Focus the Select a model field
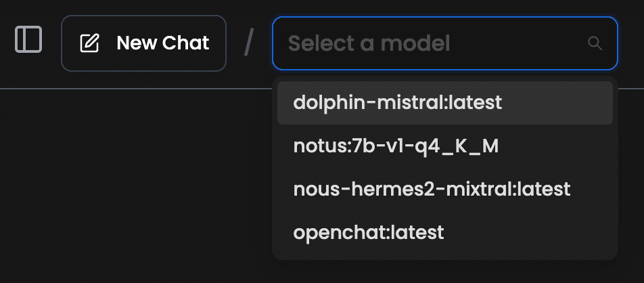644x283 pixels. click(445, 43)
